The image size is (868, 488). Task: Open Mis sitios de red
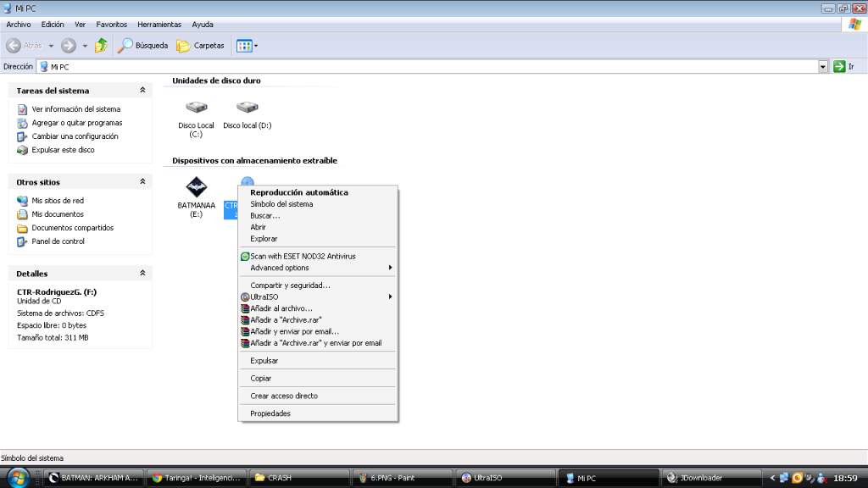58,200
